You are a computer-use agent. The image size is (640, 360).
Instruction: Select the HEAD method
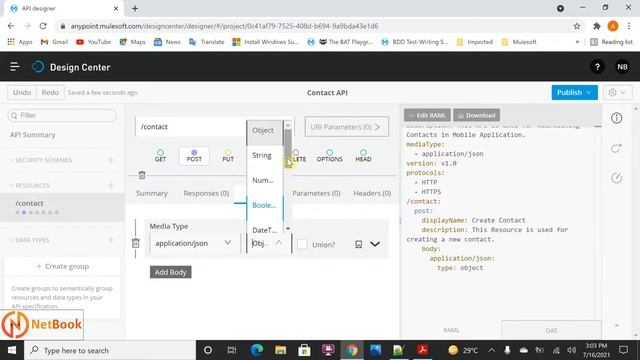(x=363, y=156)
